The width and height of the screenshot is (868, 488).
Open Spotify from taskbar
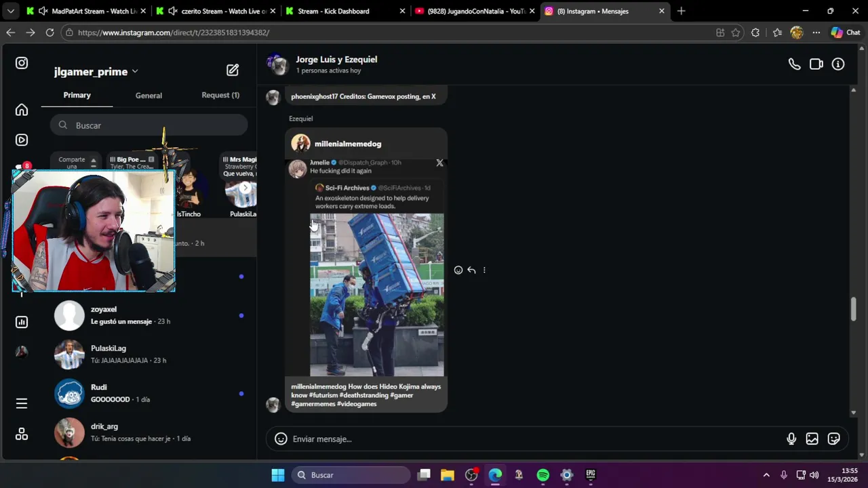[x=543, y=475]
